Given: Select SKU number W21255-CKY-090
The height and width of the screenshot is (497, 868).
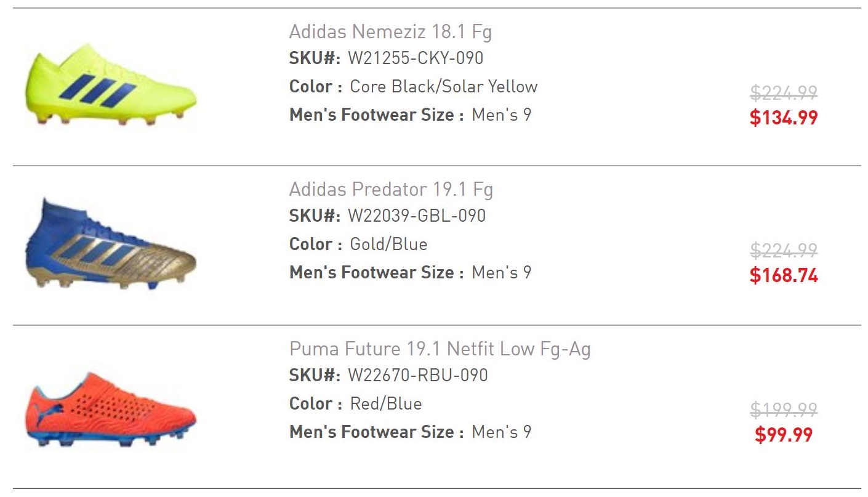Looking at the screenshot, I should (x=416, y=59).
